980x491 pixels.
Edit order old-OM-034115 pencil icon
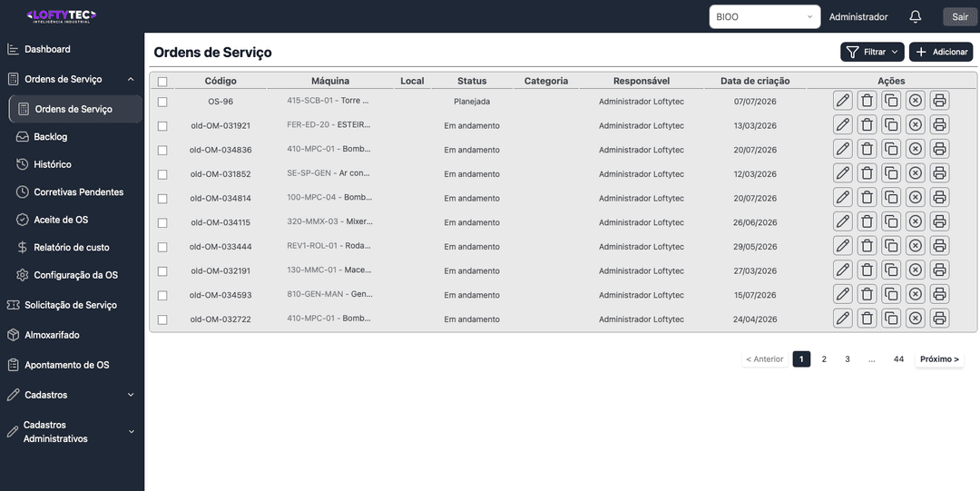[842, 221]
